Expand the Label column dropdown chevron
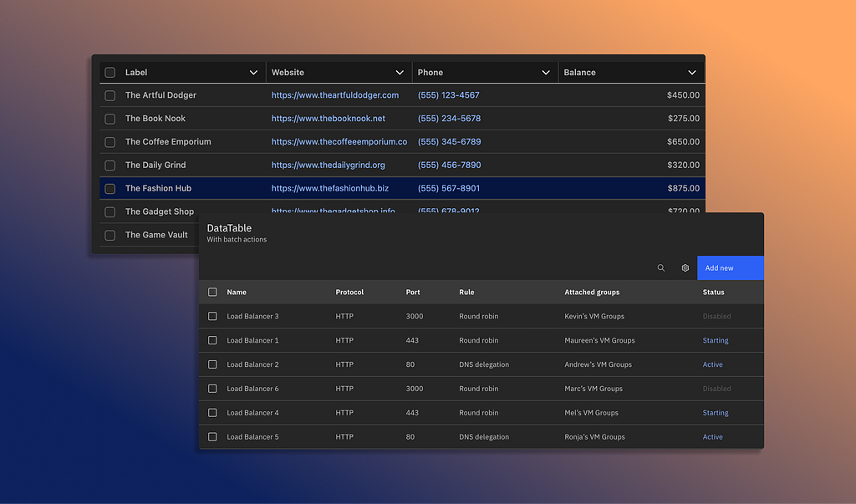The image size is (856, 504). pos(253,73)
